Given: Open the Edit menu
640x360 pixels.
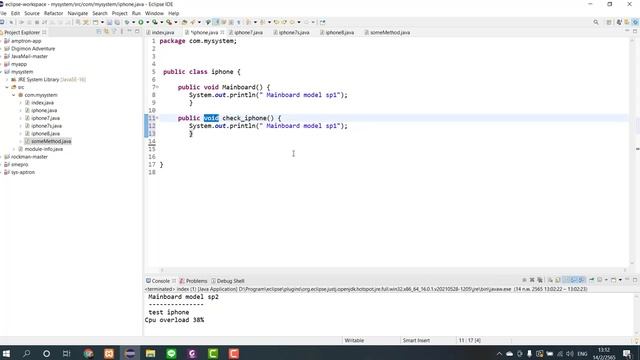Looking at the screenshot, I should [16, 13].
